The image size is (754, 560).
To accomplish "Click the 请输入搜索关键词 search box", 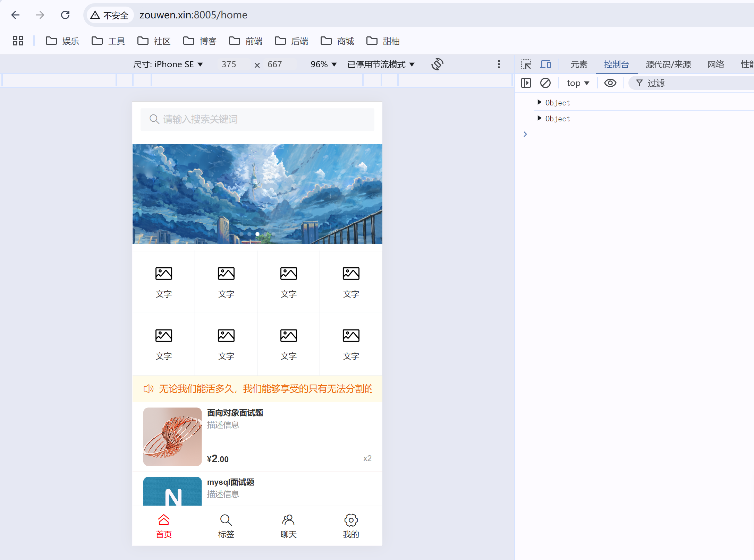I will click(257, 120).
